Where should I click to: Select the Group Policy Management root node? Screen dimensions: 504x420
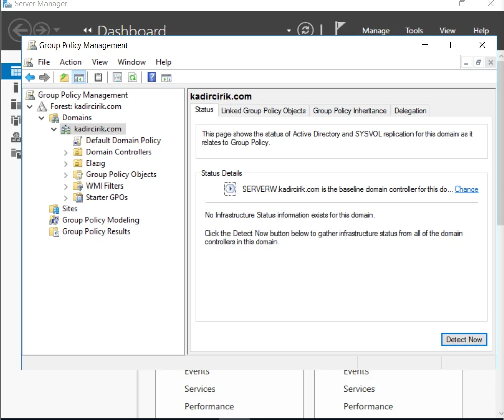tap(82, 95)
